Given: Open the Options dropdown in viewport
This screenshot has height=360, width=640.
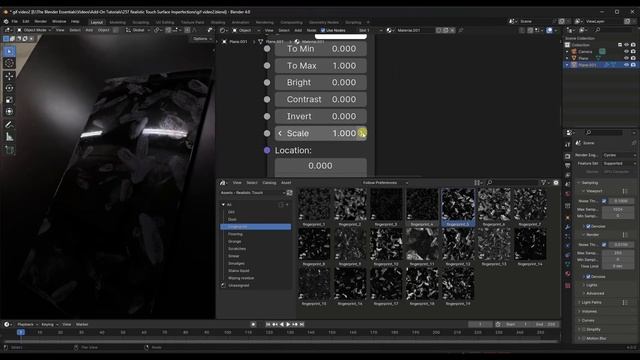Looking at the screenshot, I should [202, 39].
